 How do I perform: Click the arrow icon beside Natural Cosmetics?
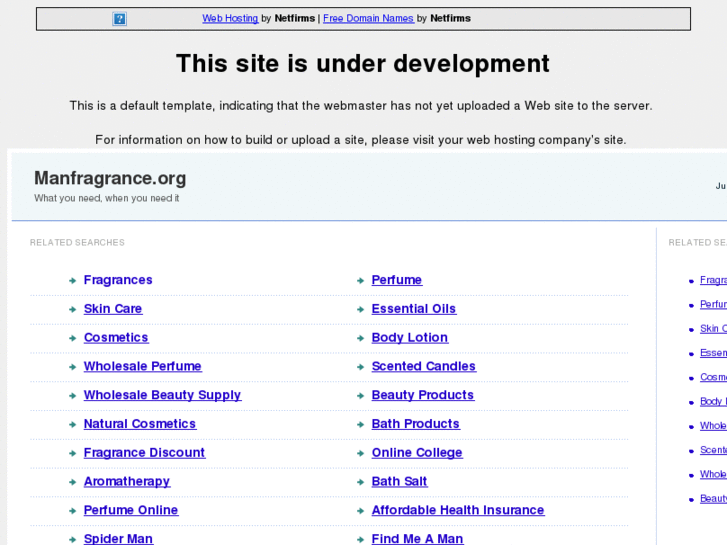pyautogui.click(x=72, y=424)
